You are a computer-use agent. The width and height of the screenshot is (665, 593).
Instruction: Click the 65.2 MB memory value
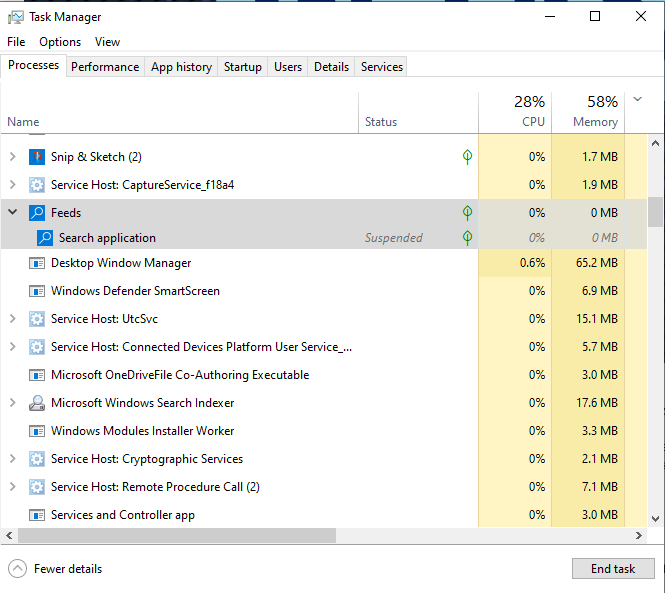click(x=597, y=263)
